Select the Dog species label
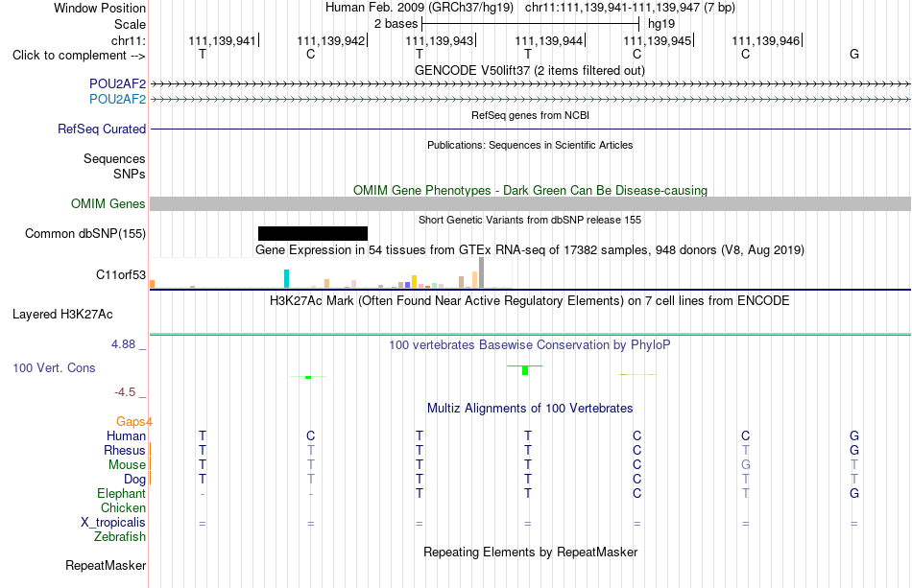The width and height of the screenshot is (912, 588). 134,480
